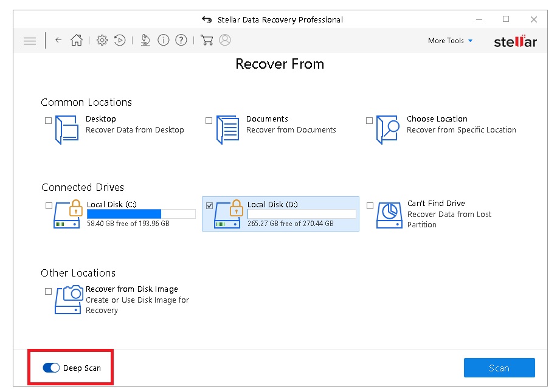557x392 pixels.
Task: Click 'Recover Data from Desktop' text
Action: pyautogui.click(x=135, y=130)
